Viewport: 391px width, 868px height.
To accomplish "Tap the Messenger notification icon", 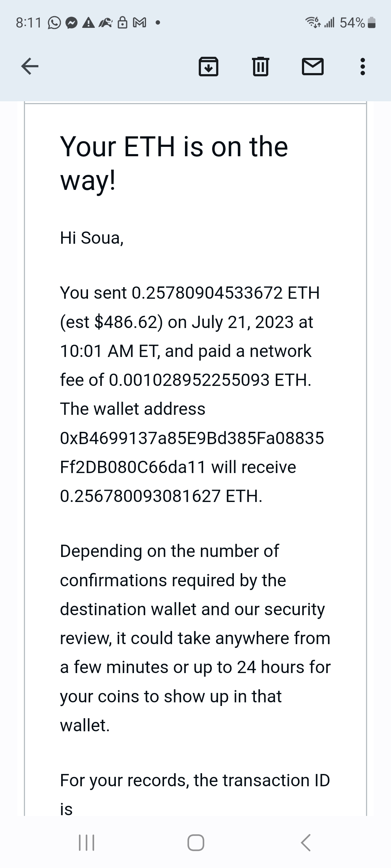I will coord(72,23).
